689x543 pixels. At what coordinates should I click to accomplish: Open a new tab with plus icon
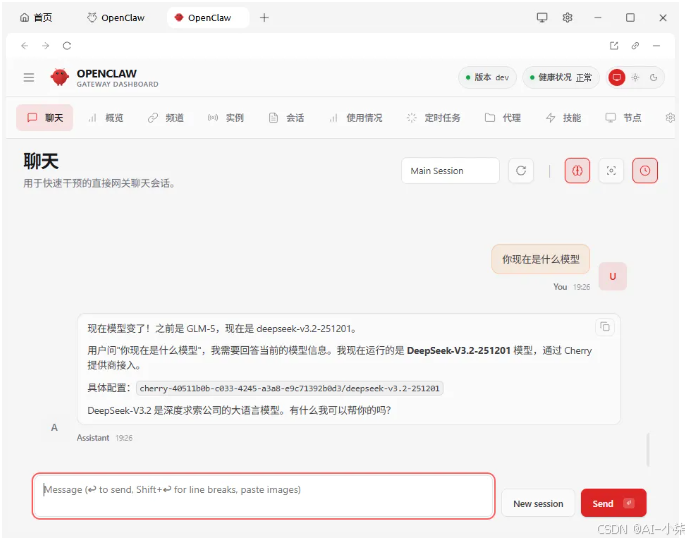click(264, 18)
